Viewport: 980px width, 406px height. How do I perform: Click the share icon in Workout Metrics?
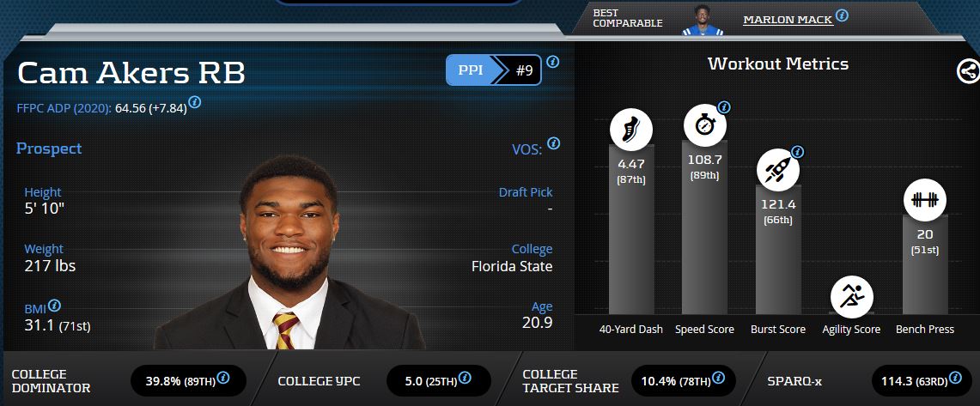pos(968,71)
